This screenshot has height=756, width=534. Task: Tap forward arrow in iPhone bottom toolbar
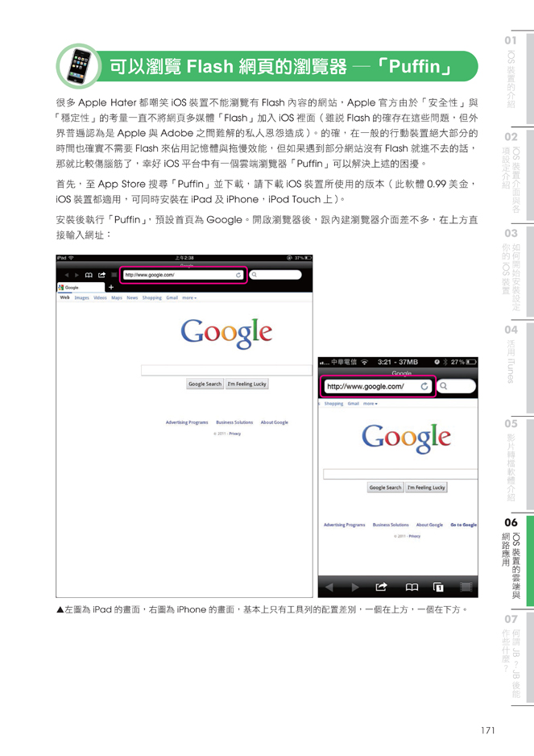[x=355, y=587]
